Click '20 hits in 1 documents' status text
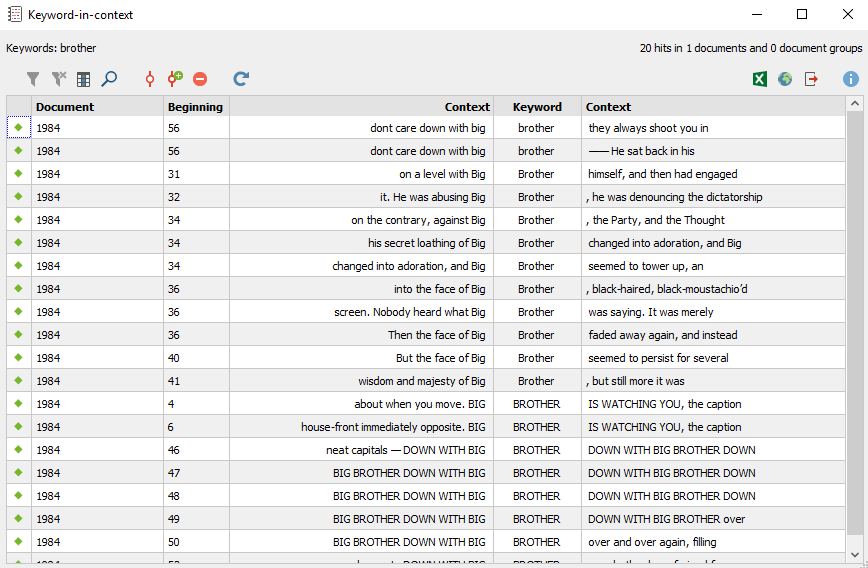The image size is (868, 568). pyautogui.click(x=751, y=48)
